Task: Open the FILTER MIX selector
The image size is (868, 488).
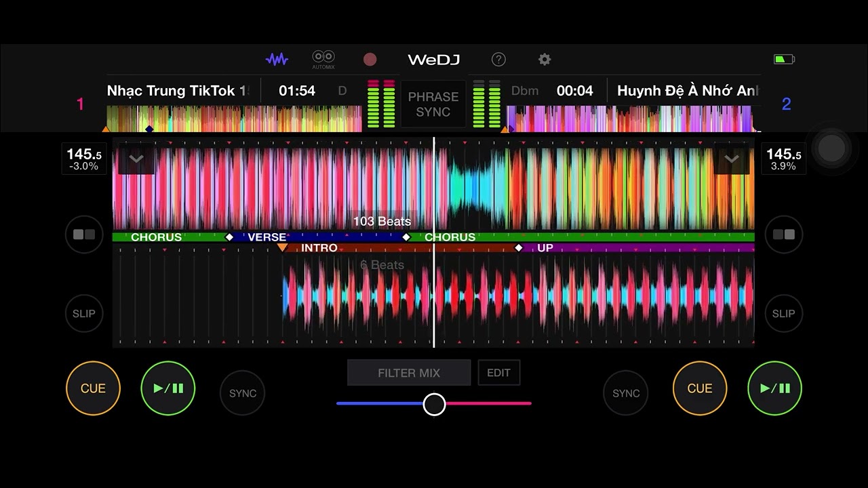Action: point(409,373)
